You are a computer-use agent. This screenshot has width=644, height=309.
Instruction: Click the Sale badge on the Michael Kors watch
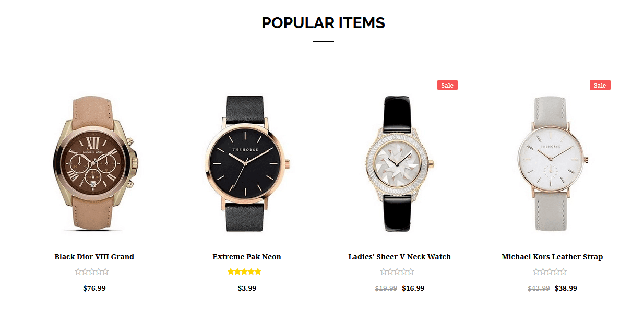click(x=600, y=85)
